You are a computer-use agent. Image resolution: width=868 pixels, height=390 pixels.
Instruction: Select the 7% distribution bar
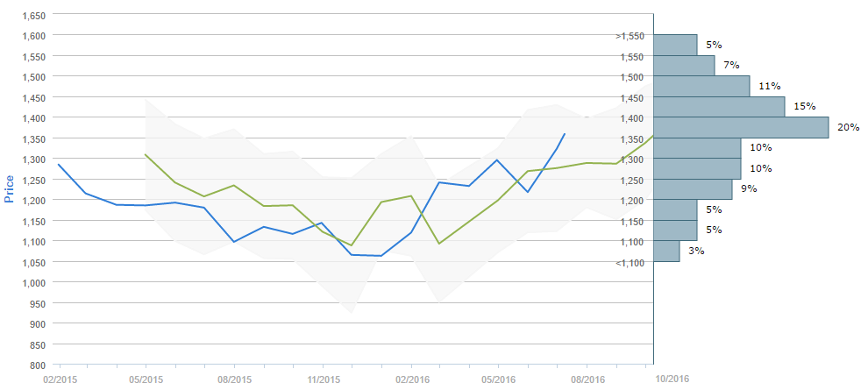pos(684,66)
